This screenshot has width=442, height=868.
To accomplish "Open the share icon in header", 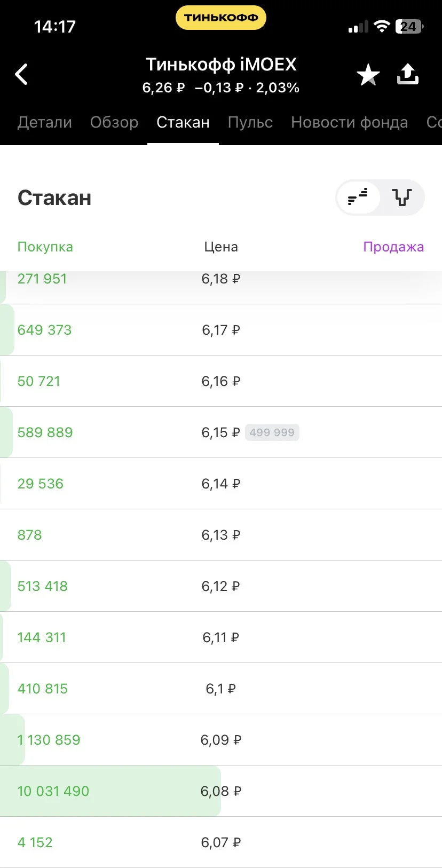I will pyautogui.click(x=408, y=74).
